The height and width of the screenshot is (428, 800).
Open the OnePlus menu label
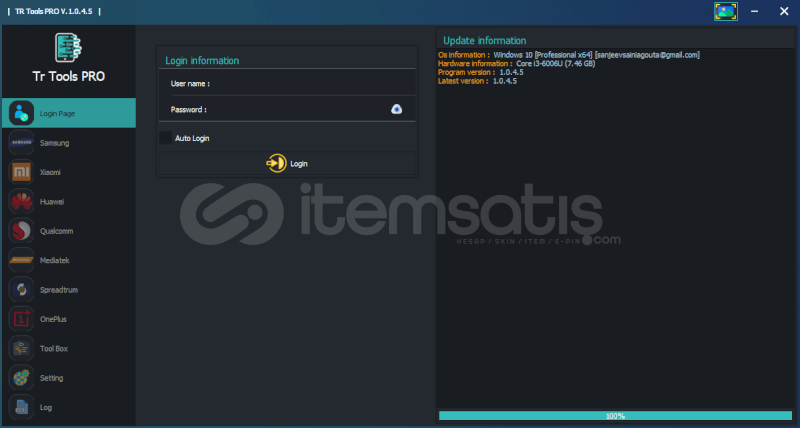pos(54,319)
